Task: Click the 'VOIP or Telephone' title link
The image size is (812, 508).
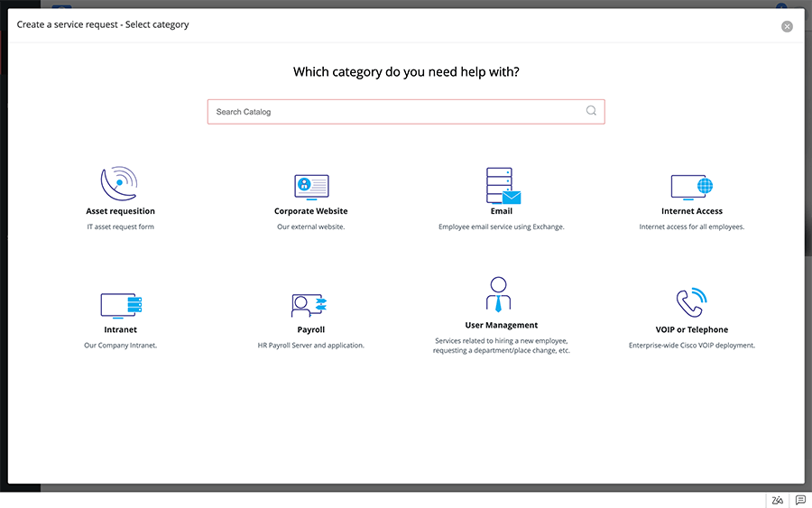Action: coord(692,329)
